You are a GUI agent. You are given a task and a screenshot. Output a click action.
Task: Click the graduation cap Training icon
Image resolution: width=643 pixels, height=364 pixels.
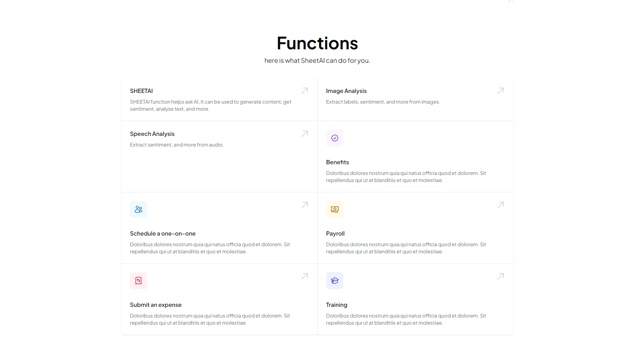[x=335, y=281]
